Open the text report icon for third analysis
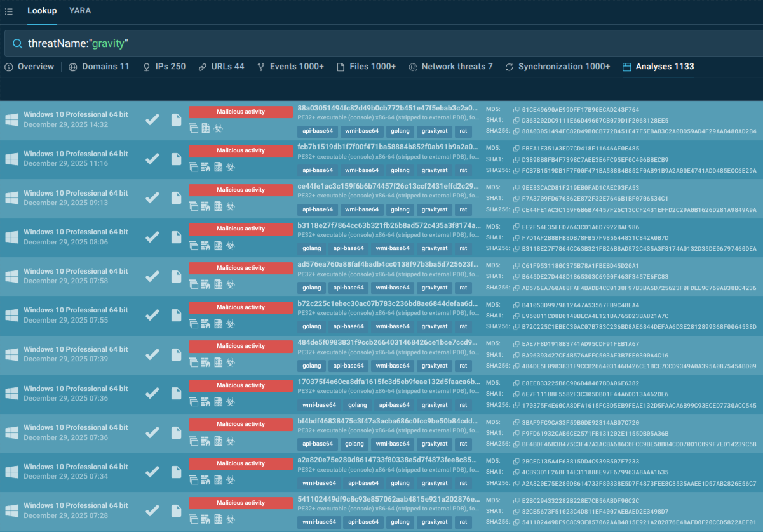Screen dimensions: 763x532 click(219, 206)
